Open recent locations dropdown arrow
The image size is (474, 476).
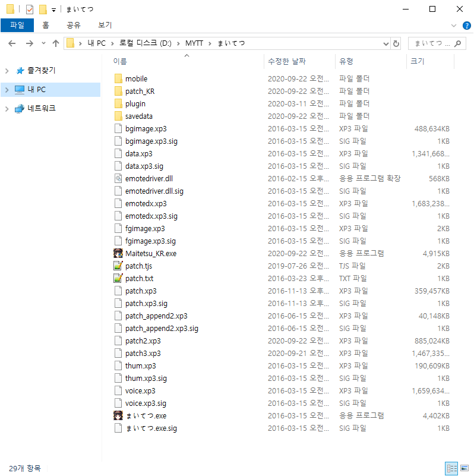click(43, 43)
